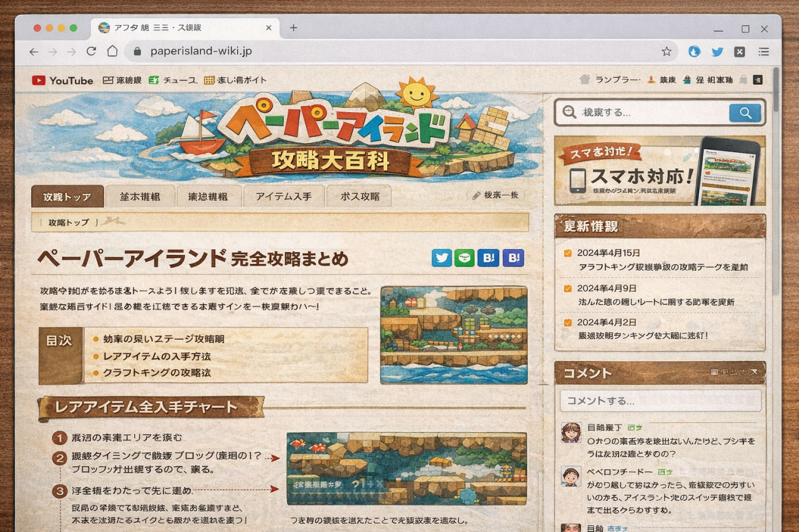Click the コメントする comment input field
The width and height of the screenshot is (799, 532).
[660, 400]
